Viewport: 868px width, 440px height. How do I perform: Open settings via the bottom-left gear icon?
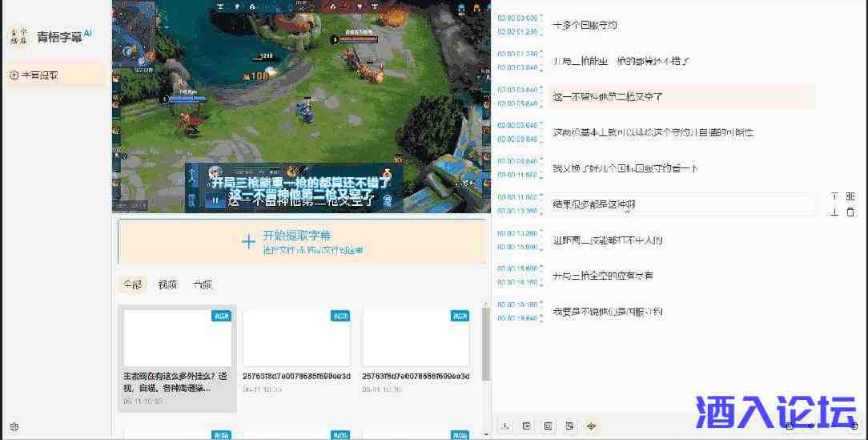pos(14,427)
